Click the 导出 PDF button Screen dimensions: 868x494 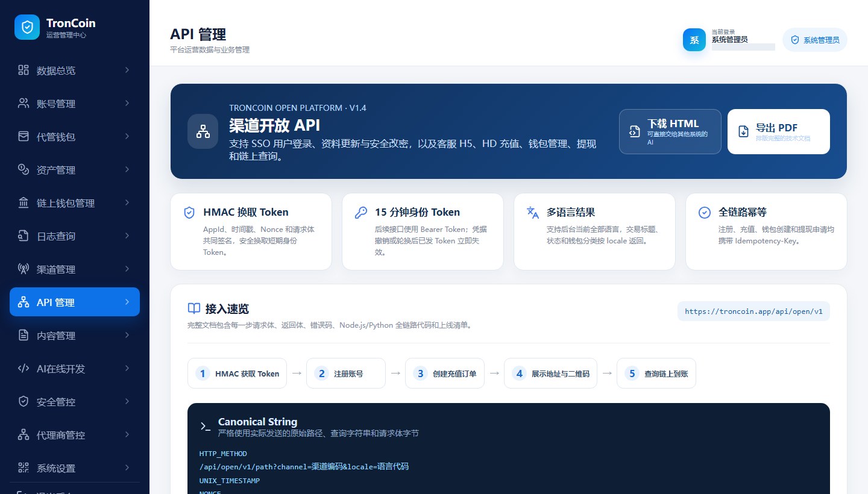(x=779, y=131)
